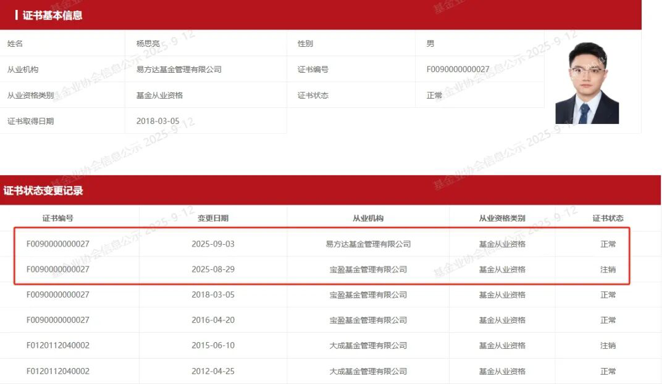The image size is (667, 384).
Task: Click 易方达基金管理有限公司 in the records table
Action: point(368,244)
